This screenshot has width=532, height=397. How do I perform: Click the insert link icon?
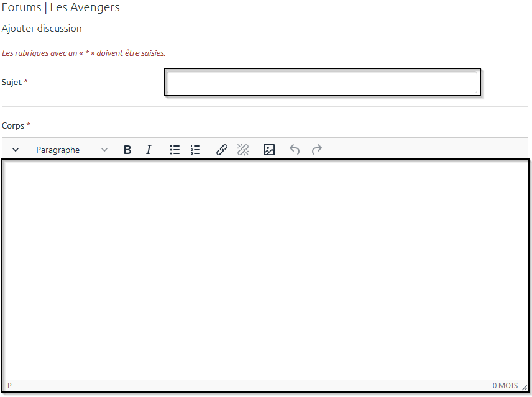pos(221,150)
